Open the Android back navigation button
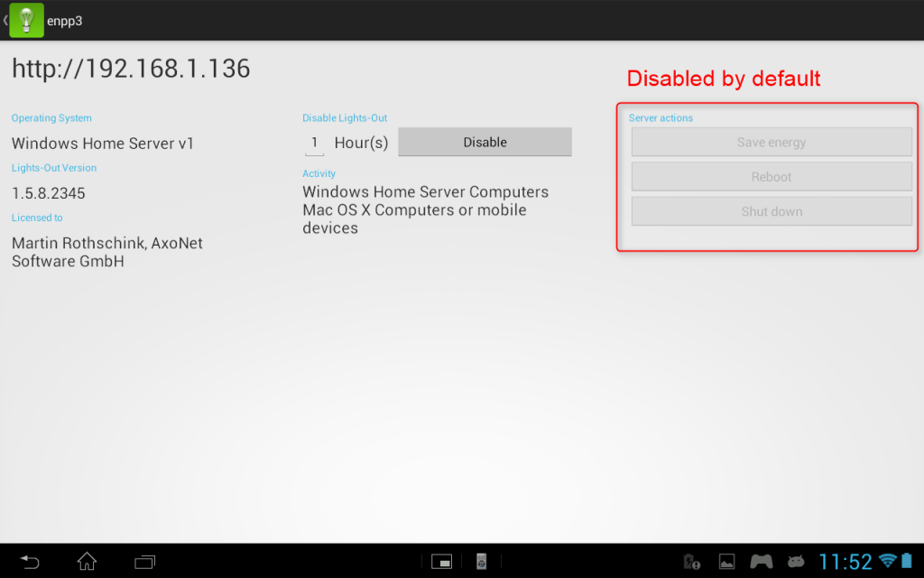924x578 pixels. 30,562
